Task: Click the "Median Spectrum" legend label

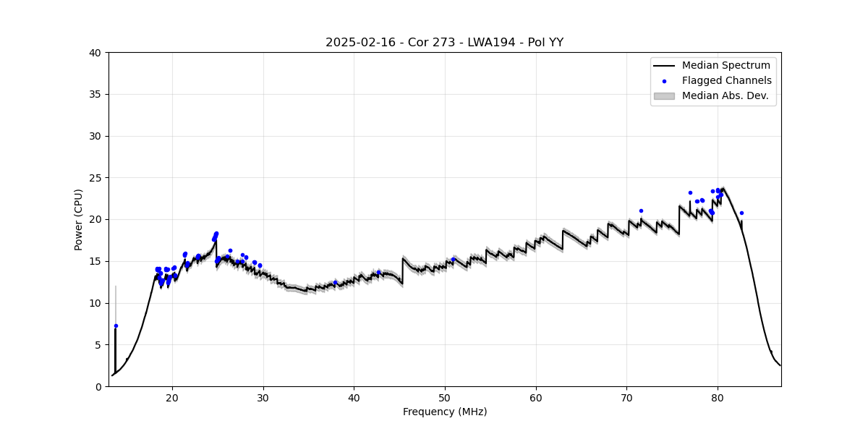Action: point(726,66)
